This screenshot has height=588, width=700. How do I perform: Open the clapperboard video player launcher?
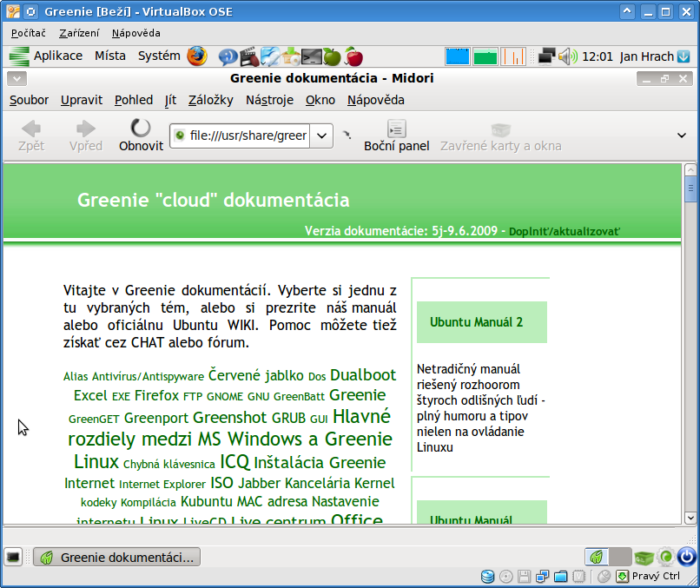coord(249,56)
